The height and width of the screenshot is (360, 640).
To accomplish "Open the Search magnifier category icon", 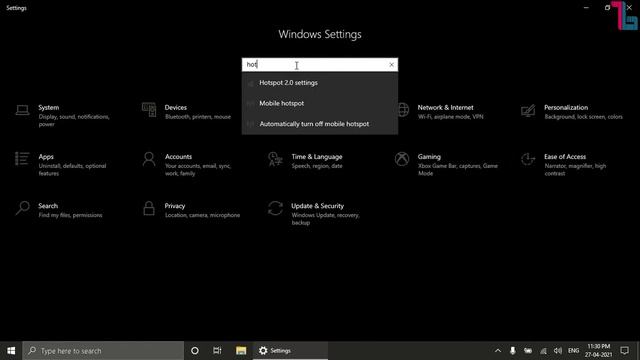I will click(22, 208).
